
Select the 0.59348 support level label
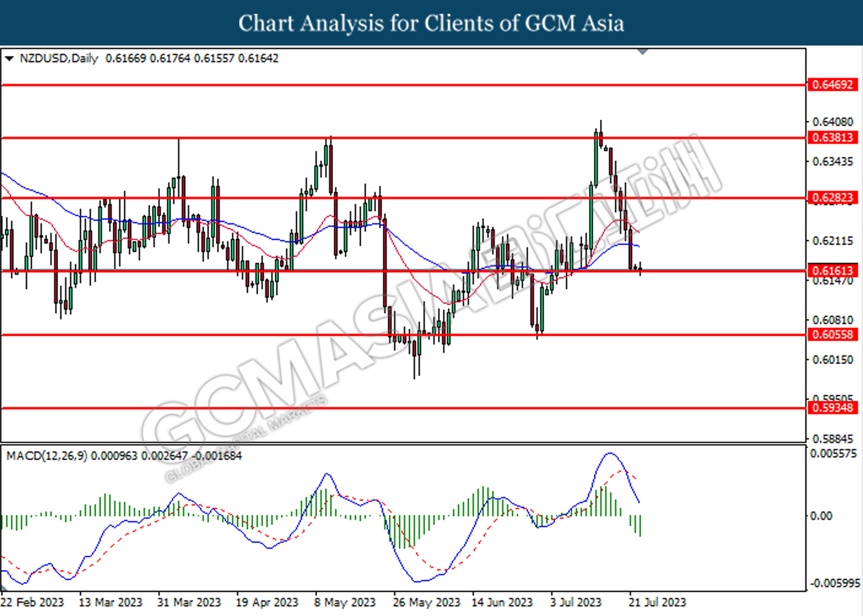(833, 408)
